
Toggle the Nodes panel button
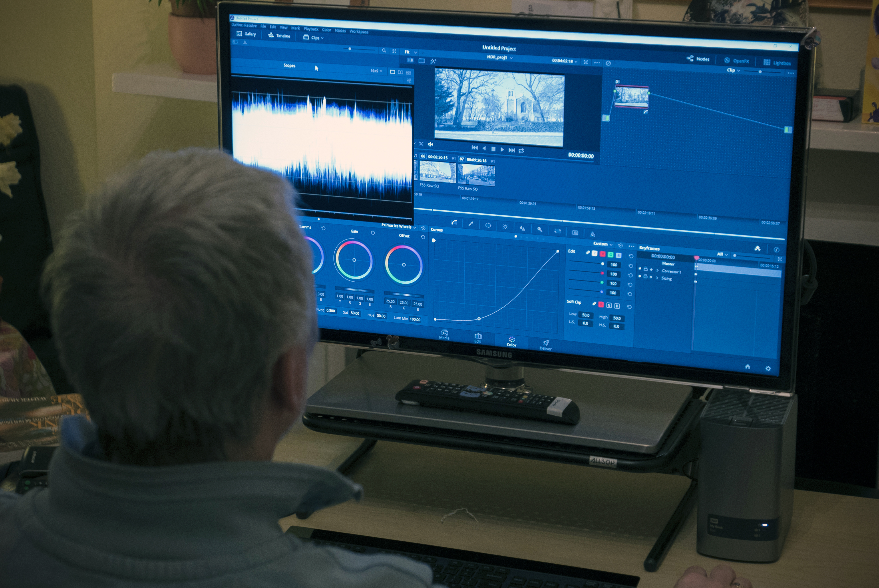pyautogui.click(x=698, y=59)
